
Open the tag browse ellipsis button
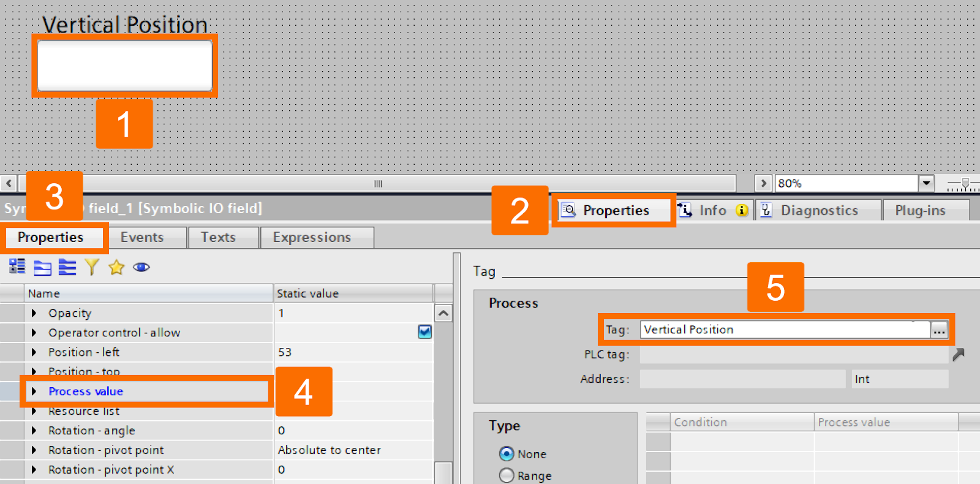pos(939,330)
